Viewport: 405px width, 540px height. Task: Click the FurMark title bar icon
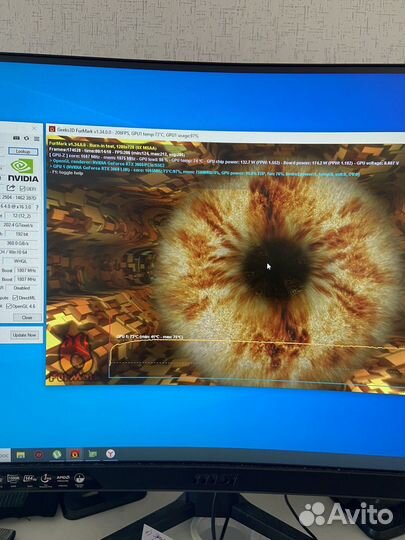pyautogui.click(x=52, y=129)
